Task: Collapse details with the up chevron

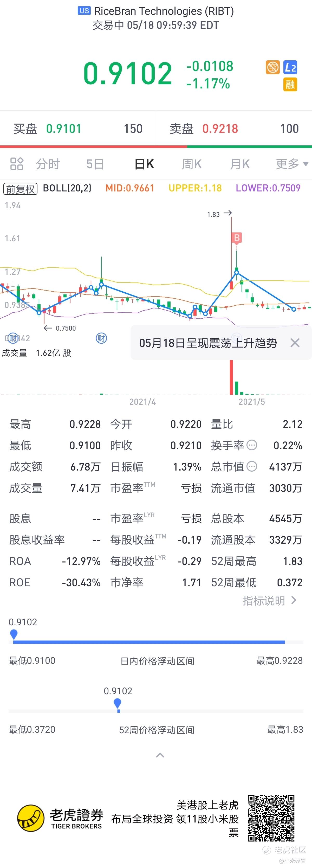Action: click(x=160, y=755)
